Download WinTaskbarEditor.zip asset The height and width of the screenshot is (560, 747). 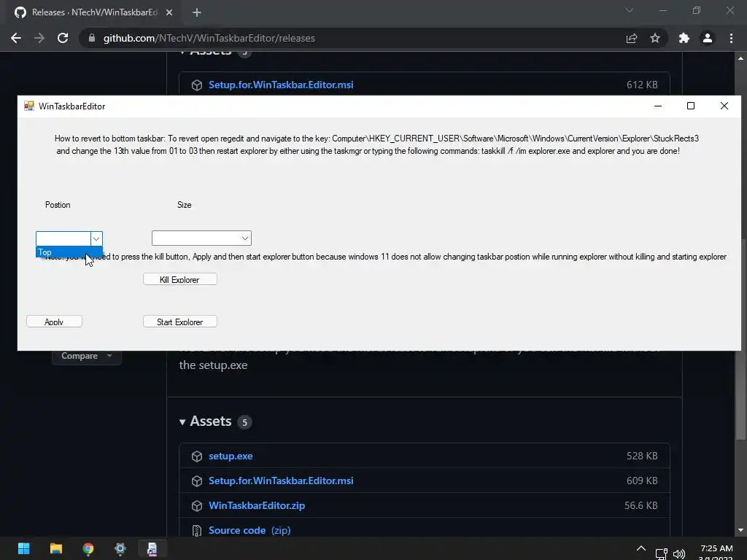point(257,505)
